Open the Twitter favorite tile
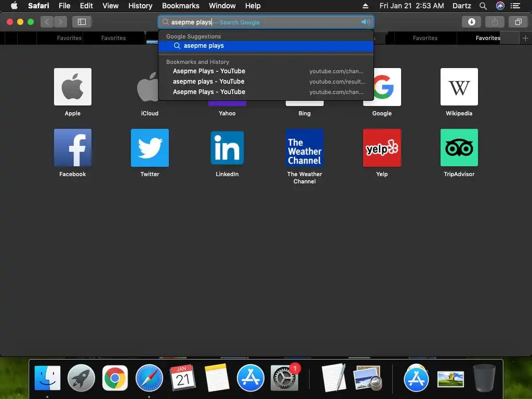Image resolution: width=532 pixels, height=399 pixels. pos(150,148)
